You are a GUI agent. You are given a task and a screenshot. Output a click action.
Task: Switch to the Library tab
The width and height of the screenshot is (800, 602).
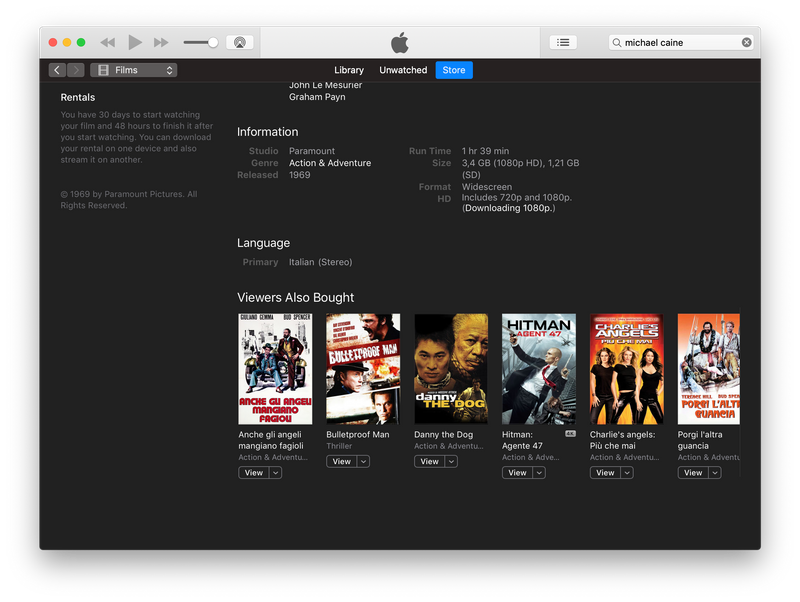coord(349,70)
